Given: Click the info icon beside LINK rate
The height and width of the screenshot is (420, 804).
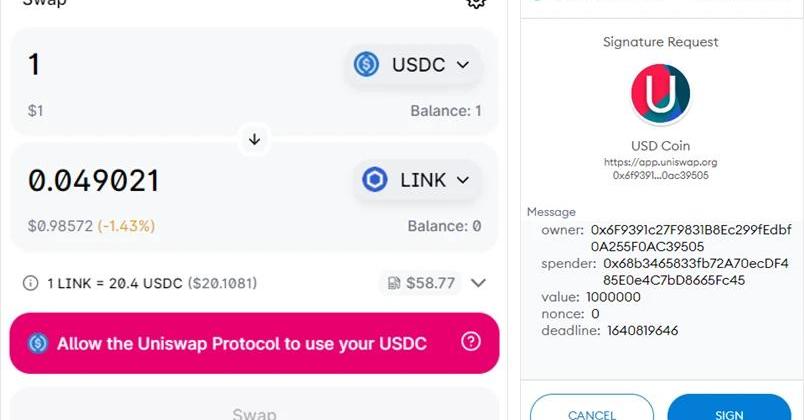Looking at the screenshot, I should 31,283.
